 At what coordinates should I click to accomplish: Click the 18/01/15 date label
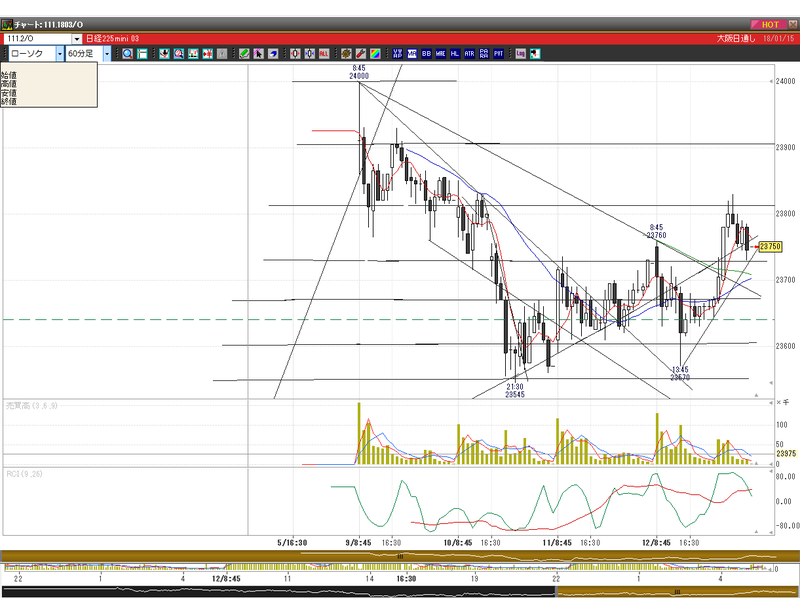[779, 39]
